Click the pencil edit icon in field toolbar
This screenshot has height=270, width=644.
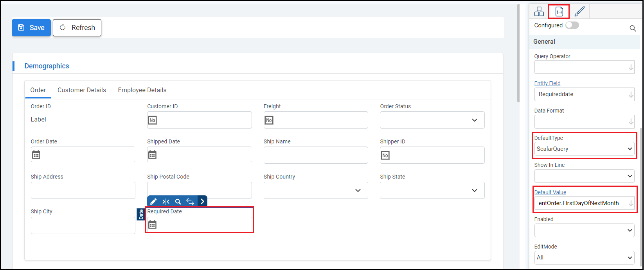point(153,202)
